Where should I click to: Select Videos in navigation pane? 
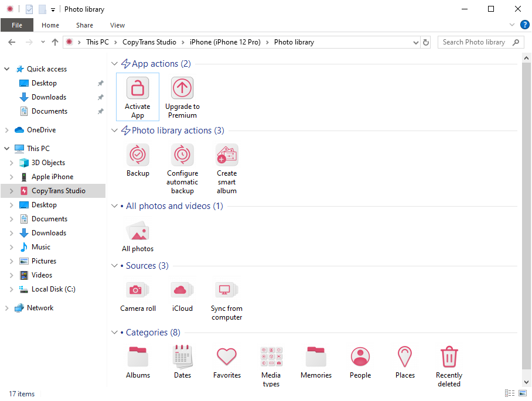point(42,275)
